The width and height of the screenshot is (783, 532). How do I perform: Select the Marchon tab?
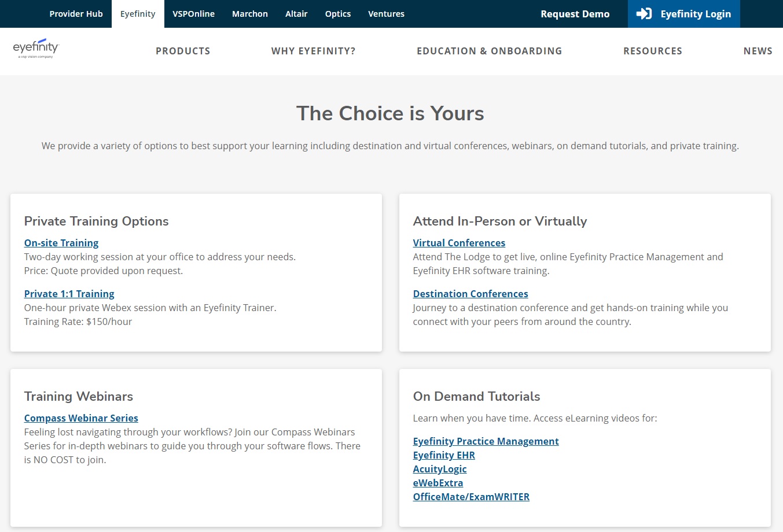(x=249, y=14)
